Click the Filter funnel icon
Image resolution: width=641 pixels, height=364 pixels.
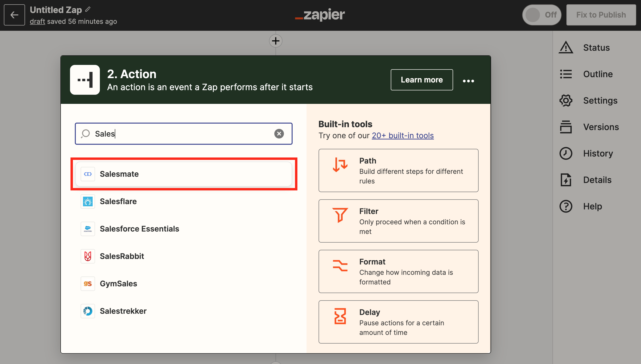coord(340,215)
